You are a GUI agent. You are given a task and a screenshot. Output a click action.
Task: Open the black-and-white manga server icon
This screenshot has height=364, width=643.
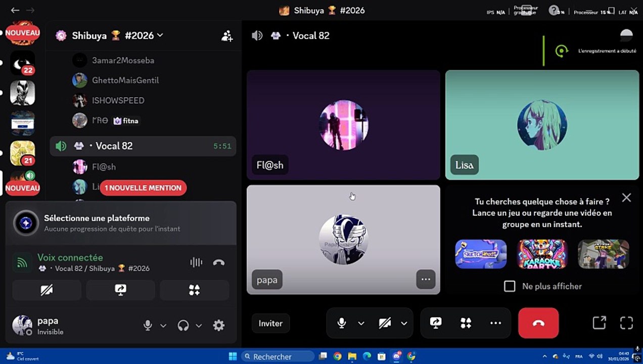[22, 93]
